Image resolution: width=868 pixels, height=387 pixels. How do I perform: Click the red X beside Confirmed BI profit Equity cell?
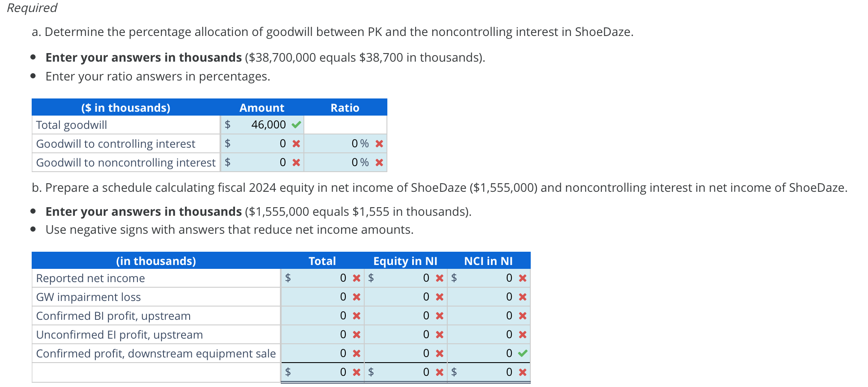click(439, 316)
